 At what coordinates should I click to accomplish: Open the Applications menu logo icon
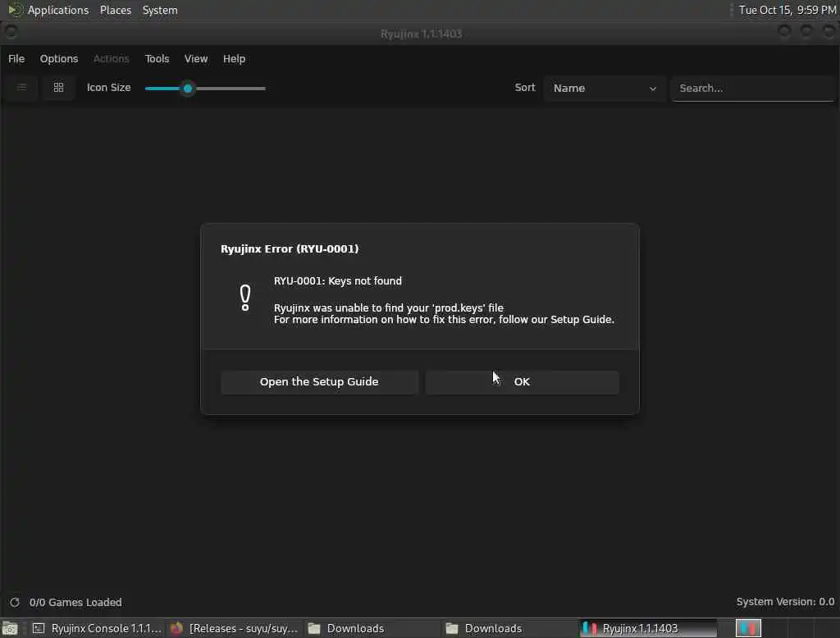point(15,10)
